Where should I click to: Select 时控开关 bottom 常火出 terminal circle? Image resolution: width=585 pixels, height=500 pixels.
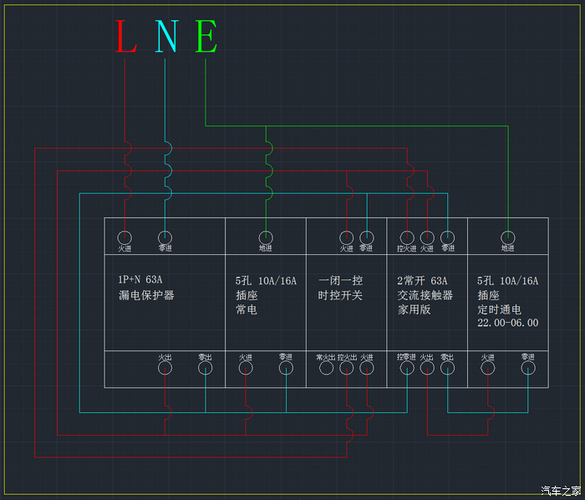tap(326, 368)
